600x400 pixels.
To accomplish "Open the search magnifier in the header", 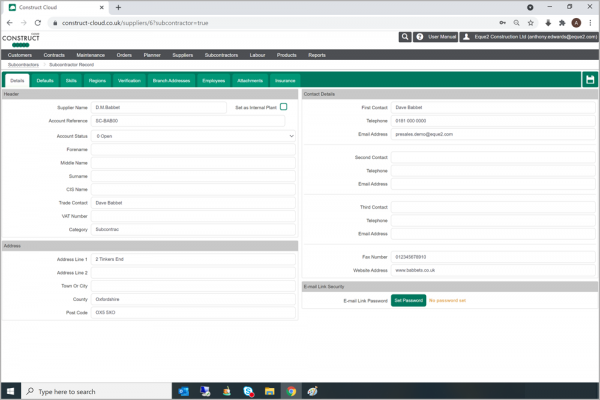I will pyautogui.click(x=405, y=37).
